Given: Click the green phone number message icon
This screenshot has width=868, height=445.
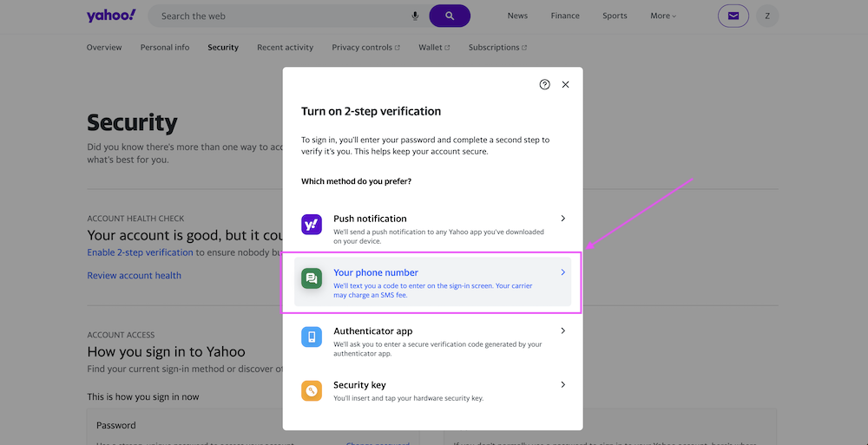Looking at the screenshot, I should coord(312,278).
